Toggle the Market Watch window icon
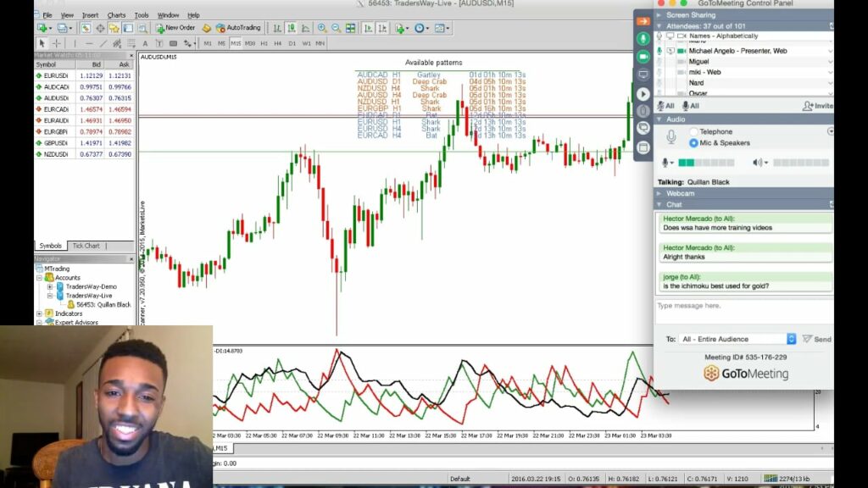Viewport: 868px width, 488px height. 86,28
